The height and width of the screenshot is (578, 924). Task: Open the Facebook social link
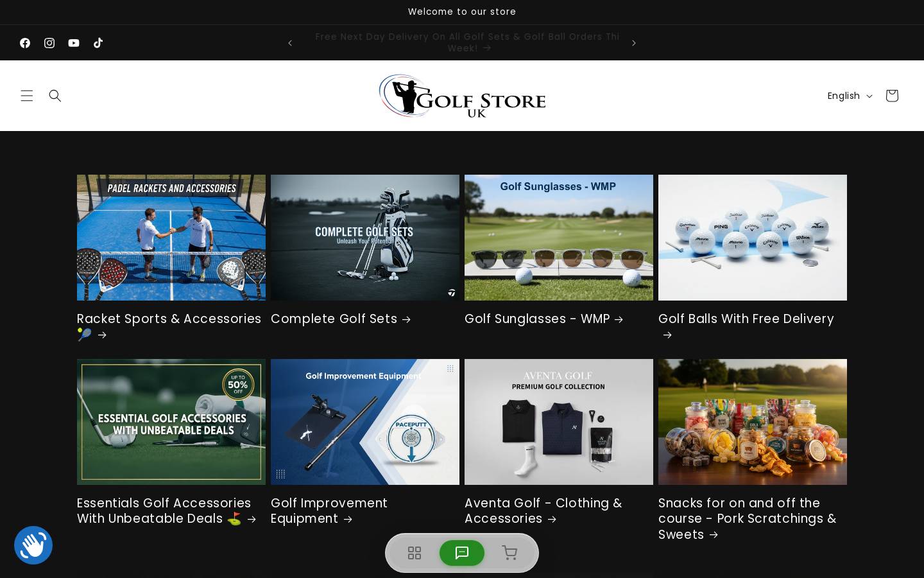[x=25, y=43]
